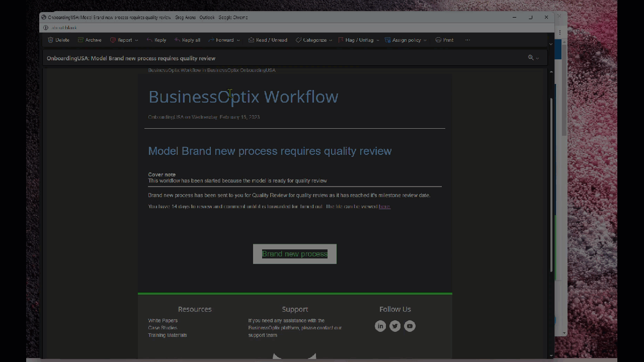
Task: Switch to the Google Chrome tab
Action: (x=232, y=17)
